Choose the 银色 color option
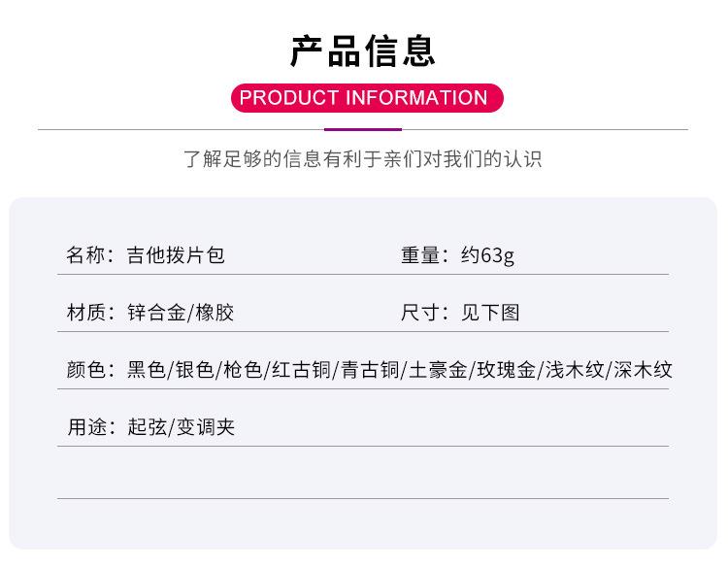The height and width of the screenshot is (569, 728). [194, 370]
